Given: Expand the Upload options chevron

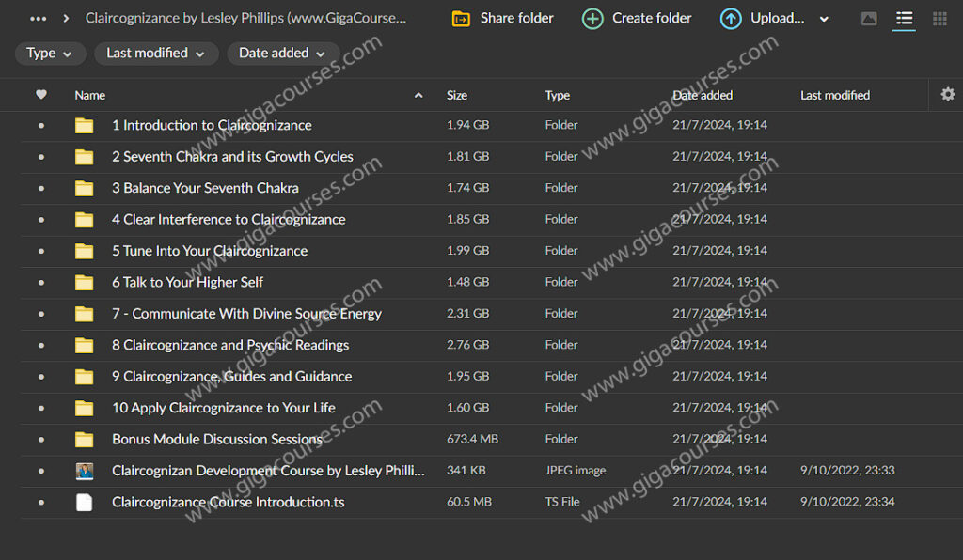Looking at the screenshot, I should 825,19.
